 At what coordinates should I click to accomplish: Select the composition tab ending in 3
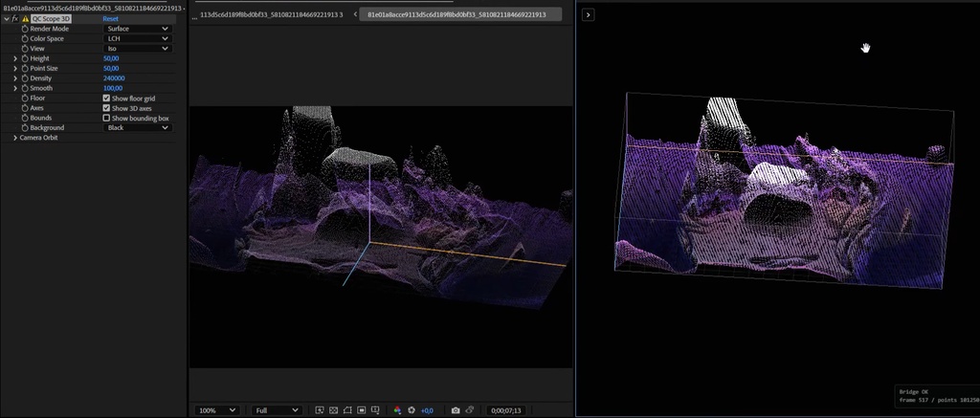pyautogui.click(x=271, y=14)
